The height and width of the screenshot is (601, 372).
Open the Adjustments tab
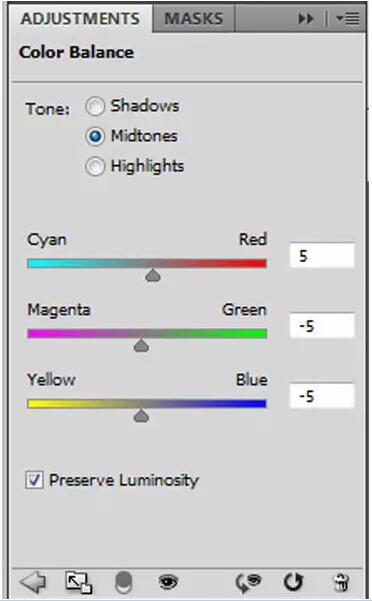(x=80, y=18)
